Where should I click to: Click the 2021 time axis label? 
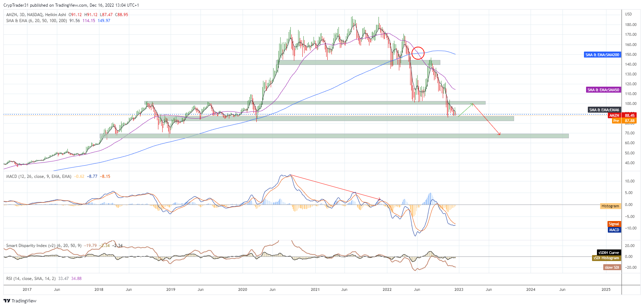[x=315, y=290]
